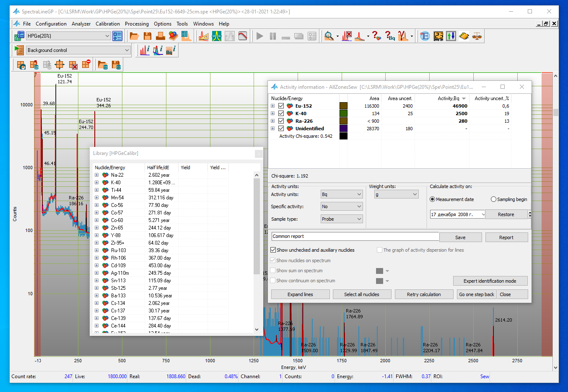Open the Processing menu

pyautogui.click(x=137, y=24)
